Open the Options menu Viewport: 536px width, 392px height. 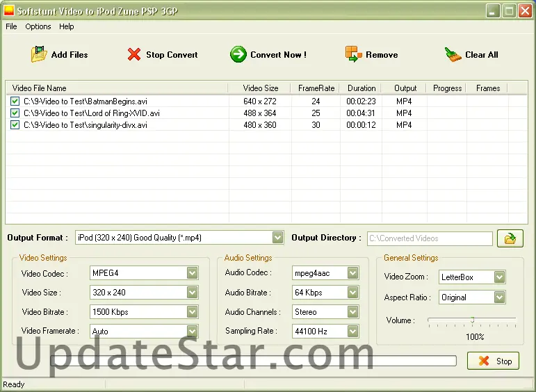click(38, 26)
